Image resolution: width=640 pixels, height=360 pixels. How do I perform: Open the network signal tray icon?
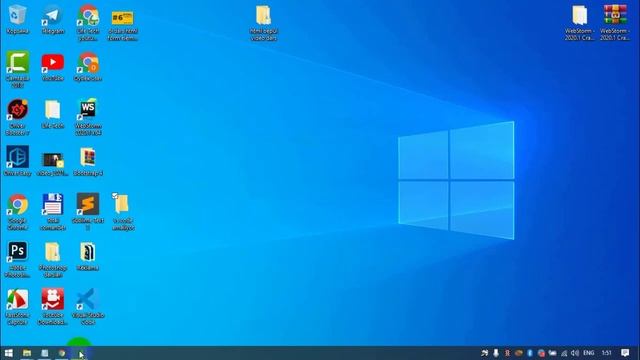coord(564,353)
